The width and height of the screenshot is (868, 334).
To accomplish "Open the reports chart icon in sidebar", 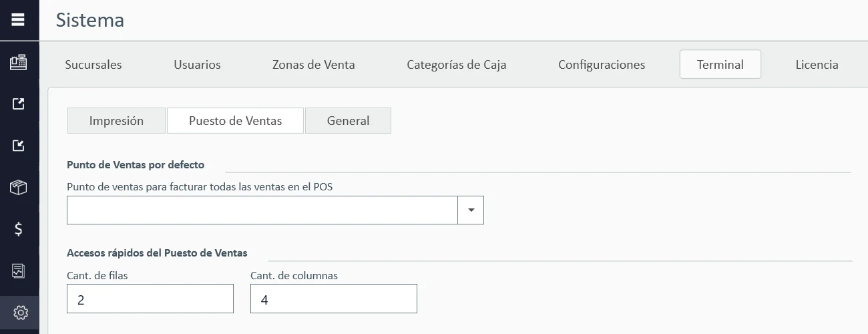I will 19,271.
